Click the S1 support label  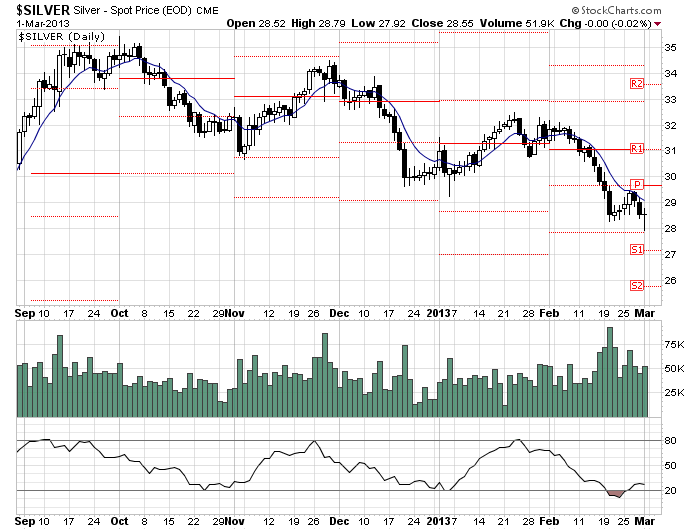point(637,250)
